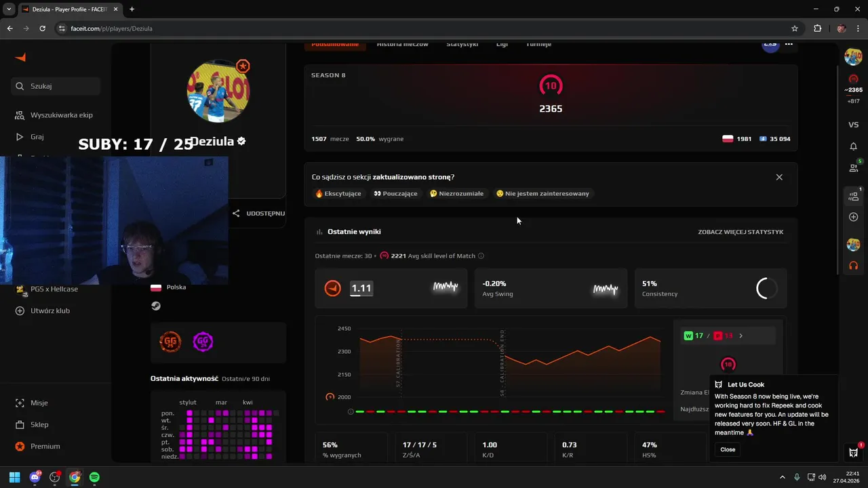
Task: Select the Pouczające feedback option
Action: (395, 193)
